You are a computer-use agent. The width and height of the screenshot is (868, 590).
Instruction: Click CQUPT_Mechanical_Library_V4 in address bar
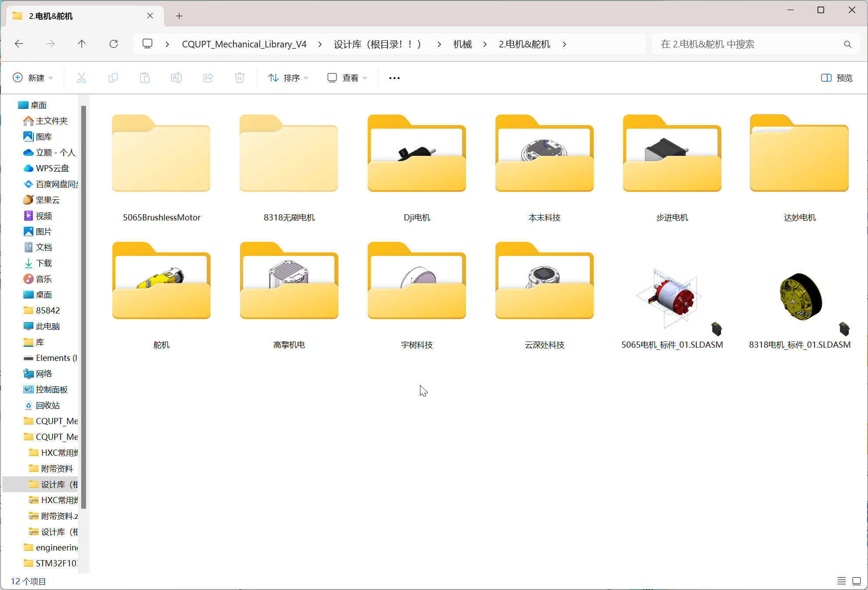pyautogui.click(x=244, y=44)
